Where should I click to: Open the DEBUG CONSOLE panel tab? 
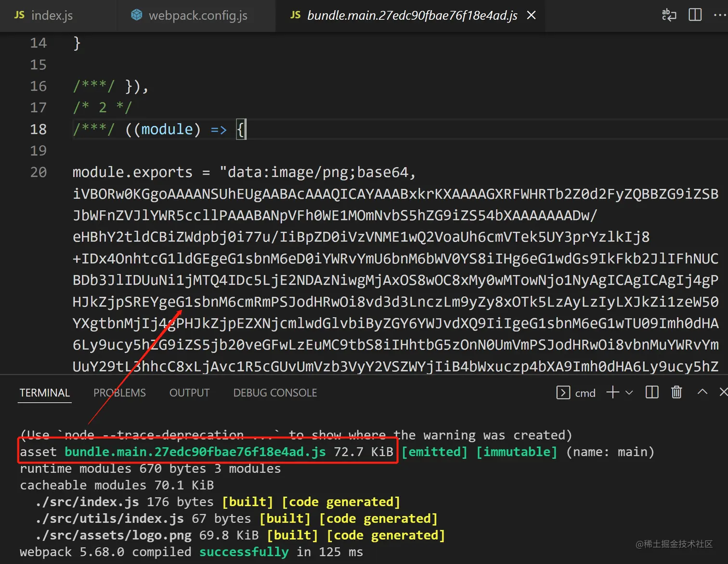point(275,393)
